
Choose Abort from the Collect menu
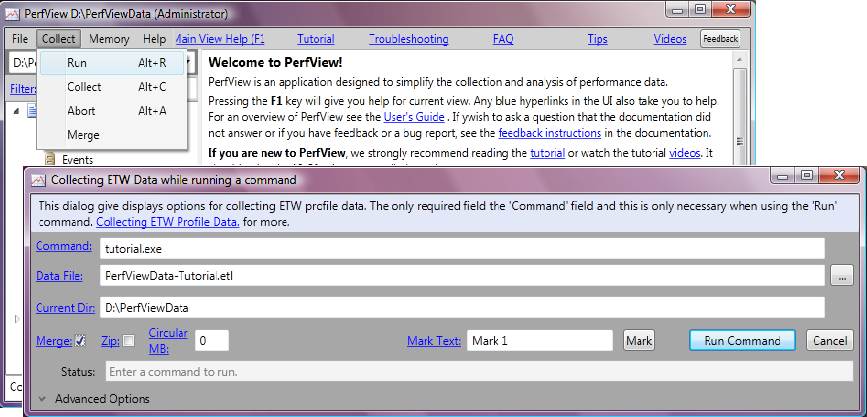pos(112,111)
